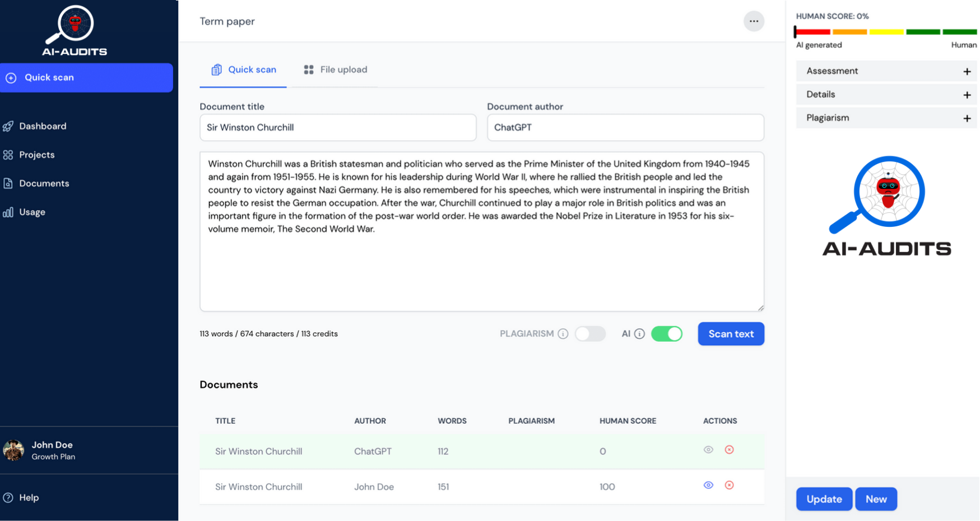Click the New button

876,499
